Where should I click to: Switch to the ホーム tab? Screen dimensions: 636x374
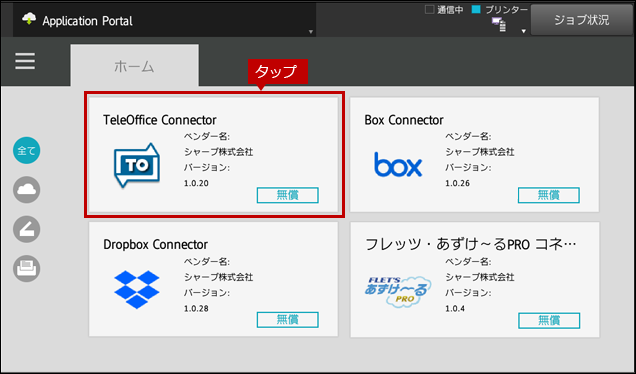(134, 65)
